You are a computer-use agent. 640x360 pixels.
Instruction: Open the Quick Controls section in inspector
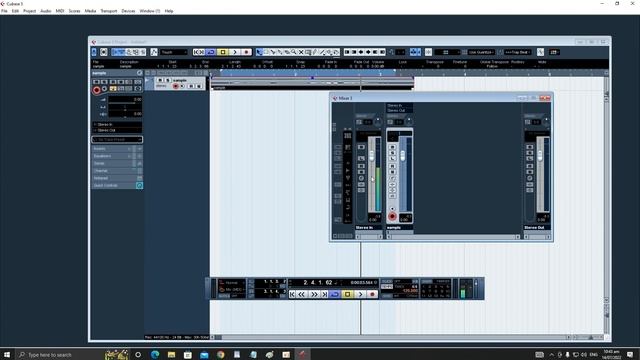(x=117, y=185)
